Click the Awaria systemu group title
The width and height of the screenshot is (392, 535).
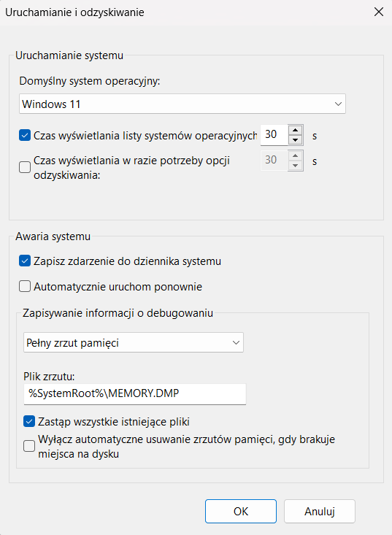point(53,236)
